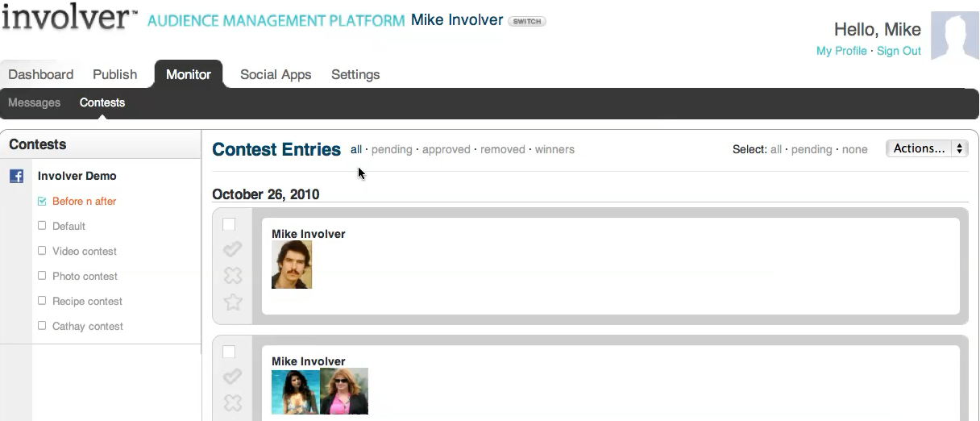Click Mike Involver name in second entry
Image resolution: width=980 pixels, height=421 pixels.
click(309, 361)
